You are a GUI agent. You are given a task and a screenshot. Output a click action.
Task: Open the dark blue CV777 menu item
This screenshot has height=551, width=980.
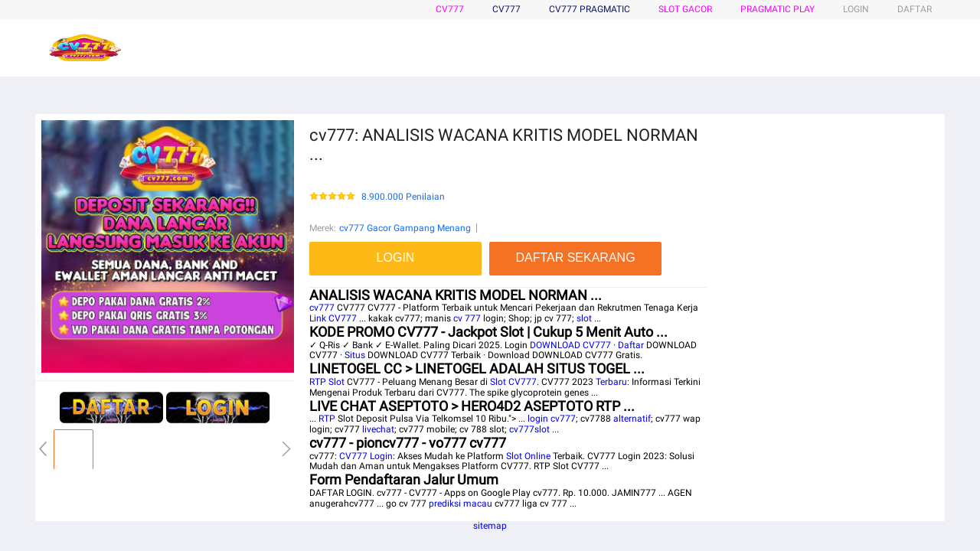pos(506,9)
